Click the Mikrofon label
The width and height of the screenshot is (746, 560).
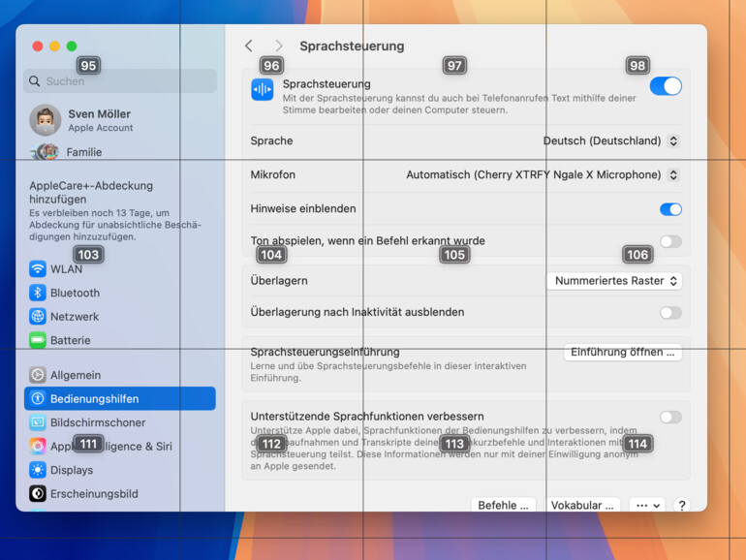pyautogui.click(x=272, y=174)
